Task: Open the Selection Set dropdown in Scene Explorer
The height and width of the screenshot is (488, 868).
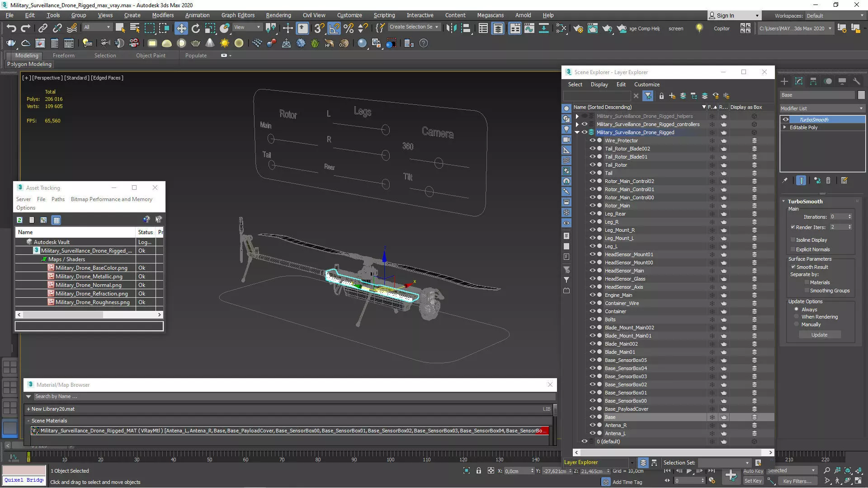Action: pyautogui.click(x=724, y=463)
